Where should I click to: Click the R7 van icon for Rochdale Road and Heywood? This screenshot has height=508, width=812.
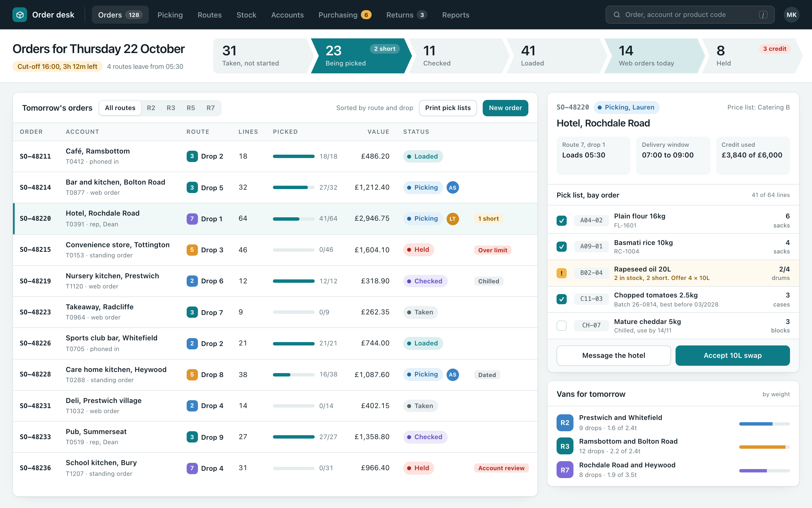click(x=565, y=470)
